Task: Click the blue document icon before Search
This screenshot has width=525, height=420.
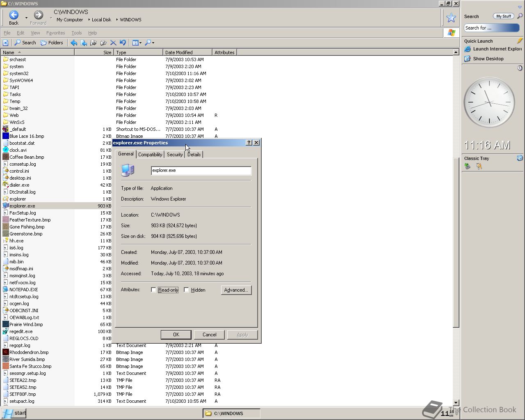Action: tap(5, 43)
